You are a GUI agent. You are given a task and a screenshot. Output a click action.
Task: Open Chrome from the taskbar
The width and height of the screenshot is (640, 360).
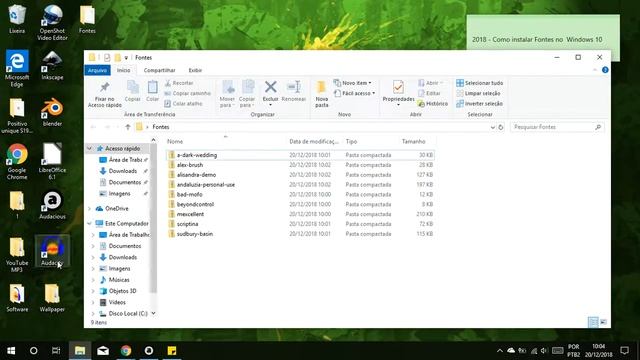[x=126, y=351]
